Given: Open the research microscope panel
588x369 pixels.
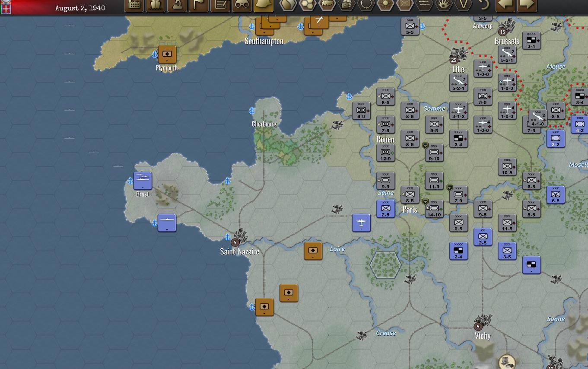Looking at the screenshot, I should click(177, 5).
